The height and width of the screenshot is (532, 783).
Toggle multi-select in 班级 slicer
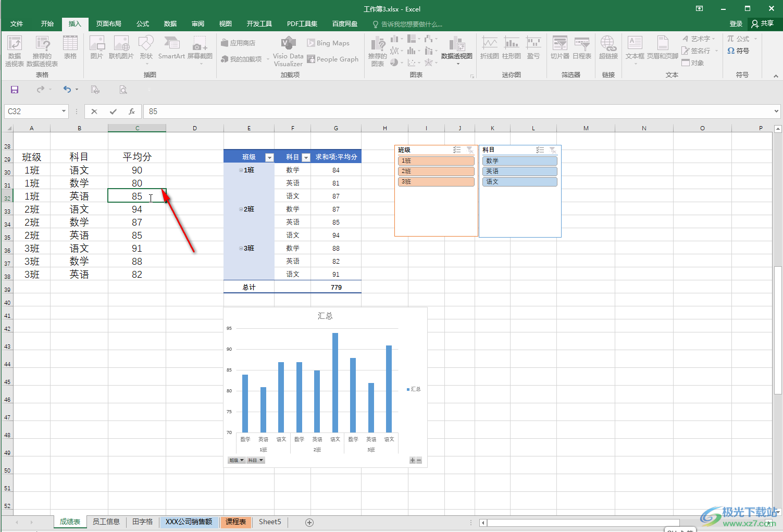tap(457, 150)
